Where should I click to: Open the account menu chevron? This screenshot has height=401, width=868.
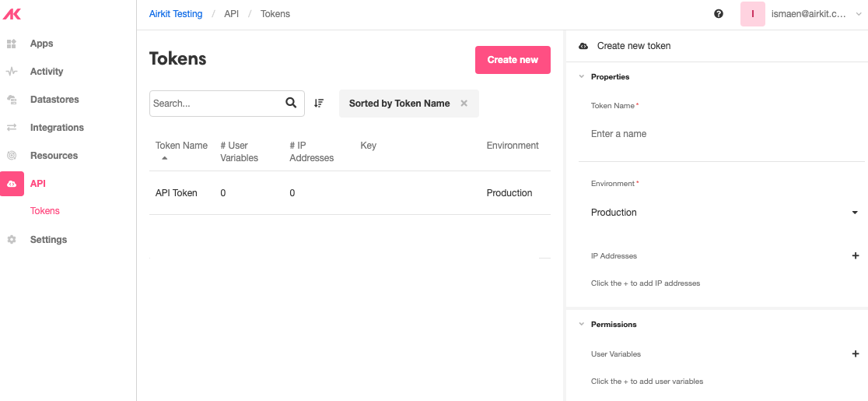click(x=858, y=15)
